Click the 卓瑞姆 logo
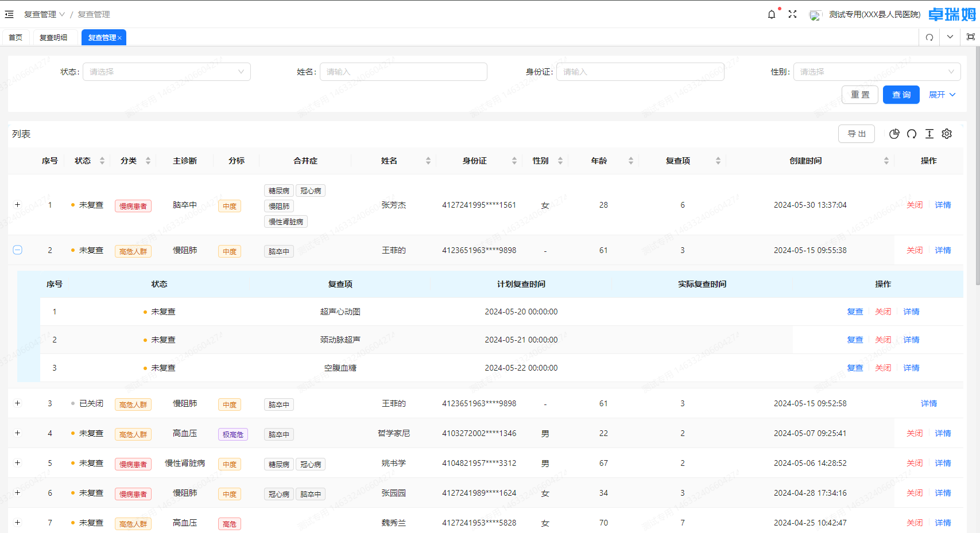This screenshot has height=533, width=980. 952,14
